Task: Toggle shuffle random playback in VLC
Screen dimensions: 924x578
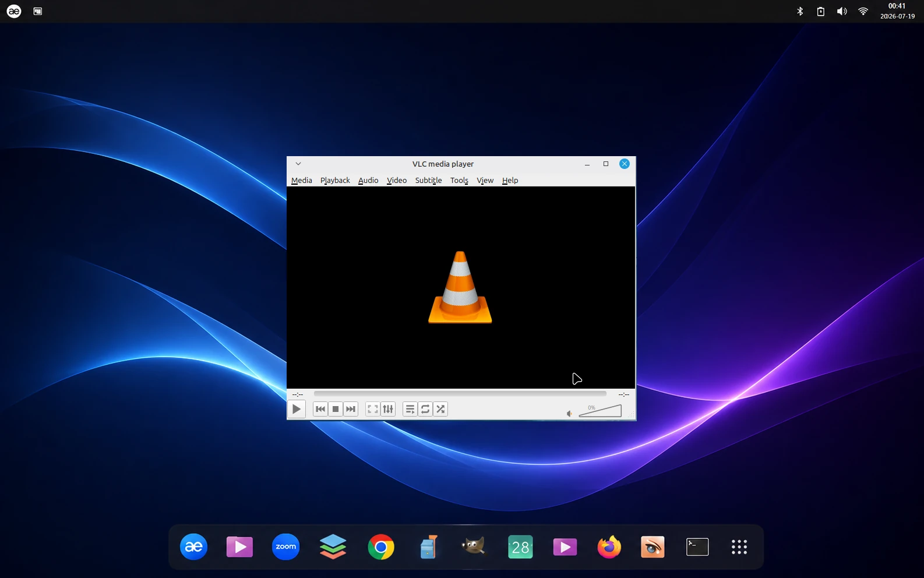Action: pos(440,409)
